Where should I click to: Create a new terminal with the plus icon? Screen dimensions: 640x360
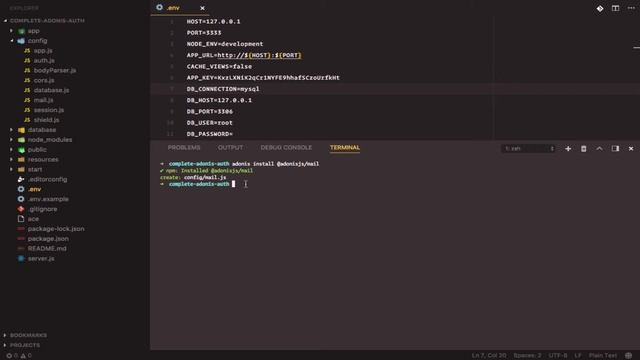tap(568, 149)
